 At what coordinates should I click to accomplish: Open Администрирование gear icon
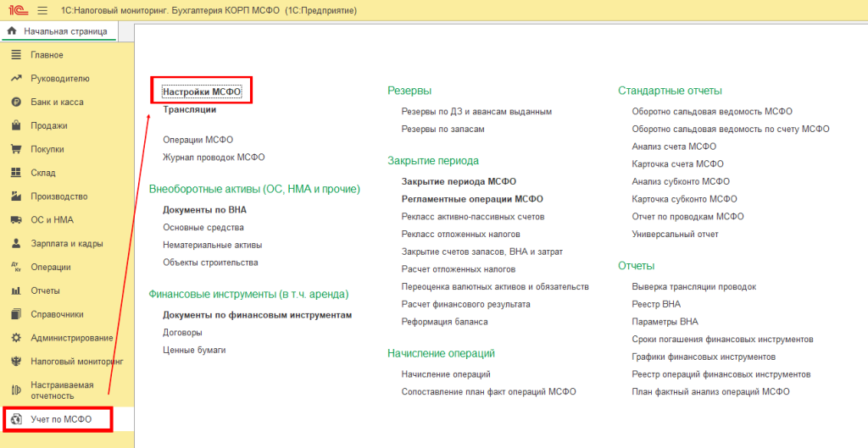(15, 338)
